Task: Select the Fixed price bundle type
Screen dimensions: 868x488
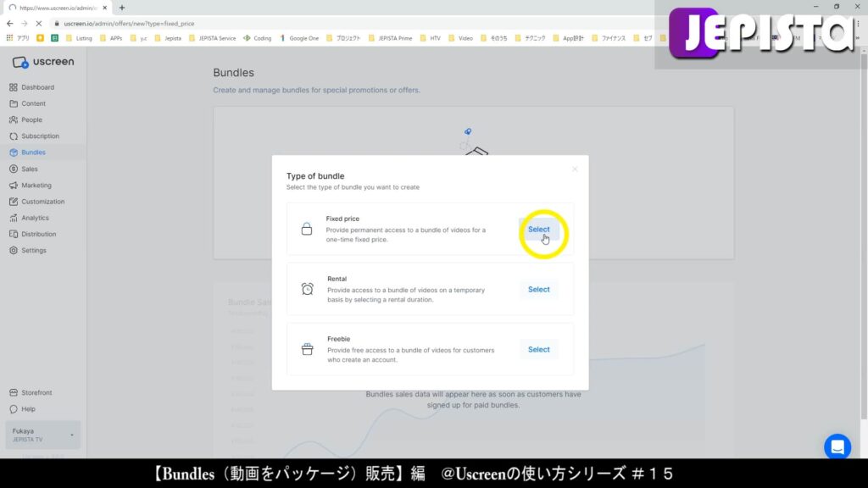Action: pos(538,229)
